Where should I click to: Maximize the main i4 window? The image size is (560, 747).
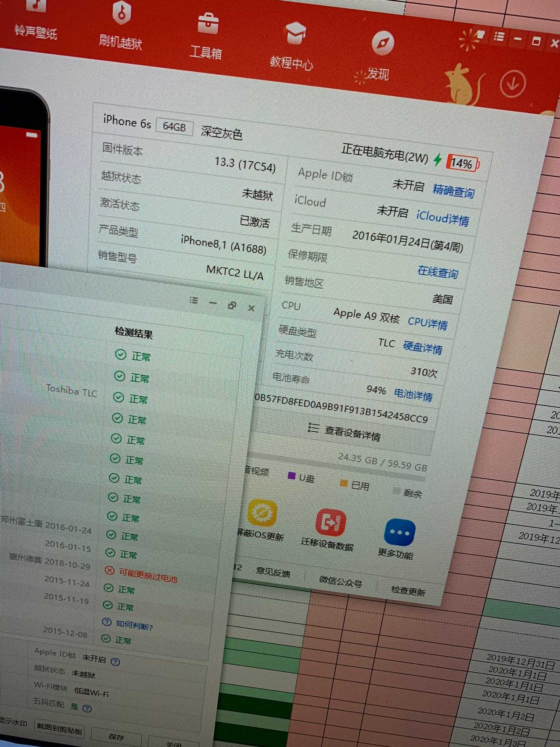(536, 41)
